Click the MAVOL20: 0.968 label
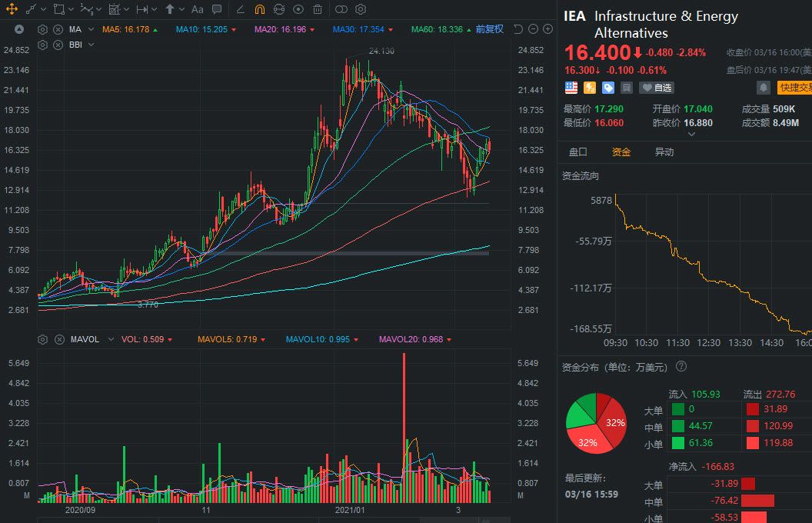The height and width of the screenshot is (523, 812). (x=411, y=340)
